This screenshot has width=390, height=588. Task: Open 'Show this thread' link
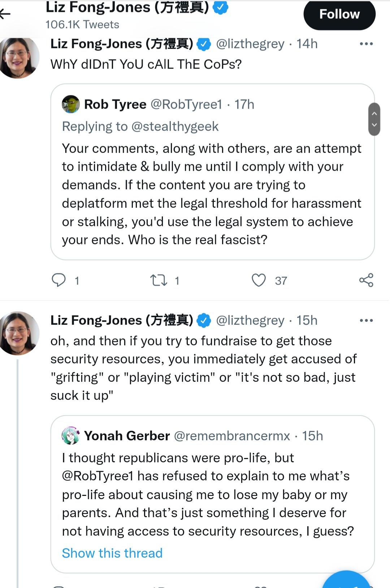tap(112, 553)
